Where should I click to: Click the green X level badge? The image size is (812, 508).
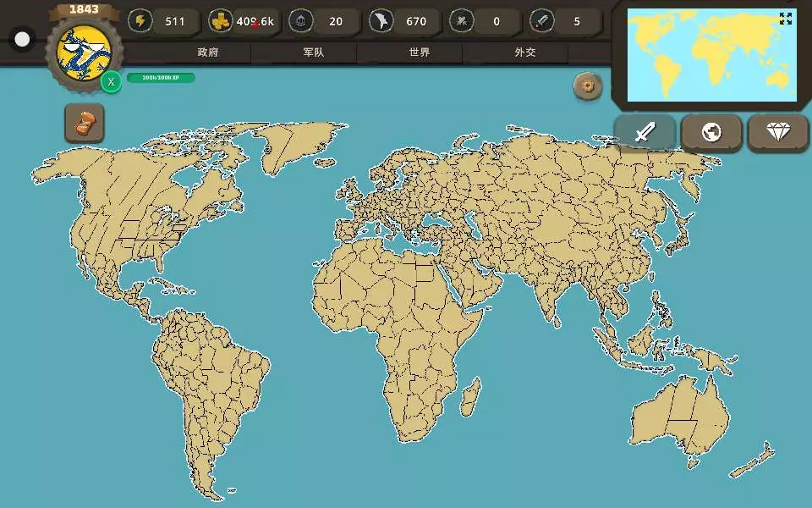111,82
